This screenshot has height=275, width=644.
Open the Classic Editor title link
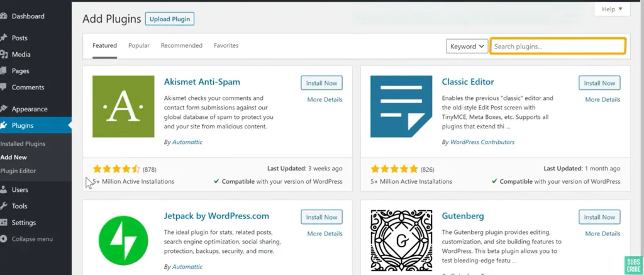click(468, 82)
